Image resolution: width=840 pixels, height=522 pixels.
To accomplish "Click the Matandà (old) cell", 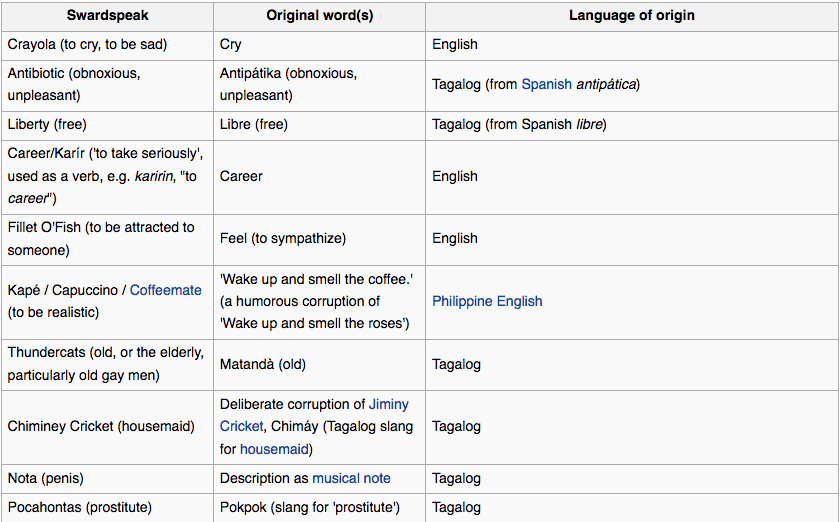I will [262, 364].
